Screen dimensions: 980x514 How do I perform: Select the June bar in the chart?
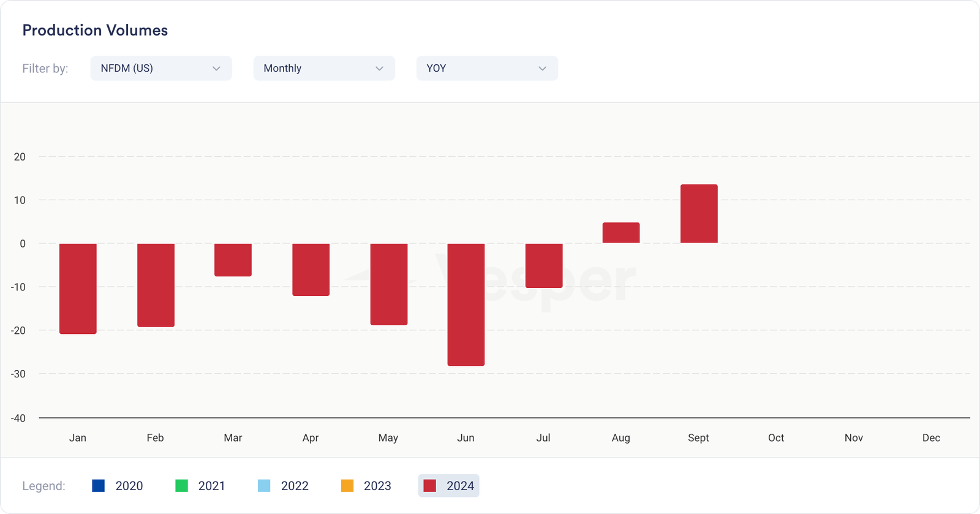[466, 304]
